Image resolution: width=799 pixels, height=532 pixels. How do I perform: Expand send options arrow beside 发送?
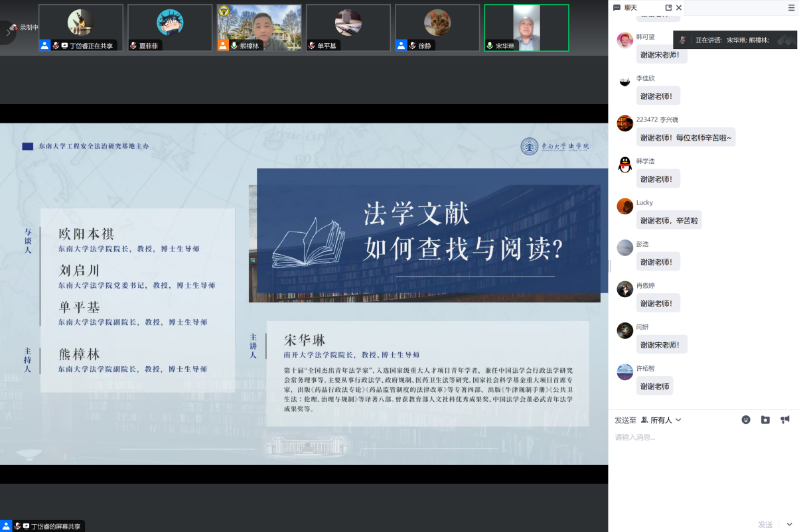[x=789, y=524]
